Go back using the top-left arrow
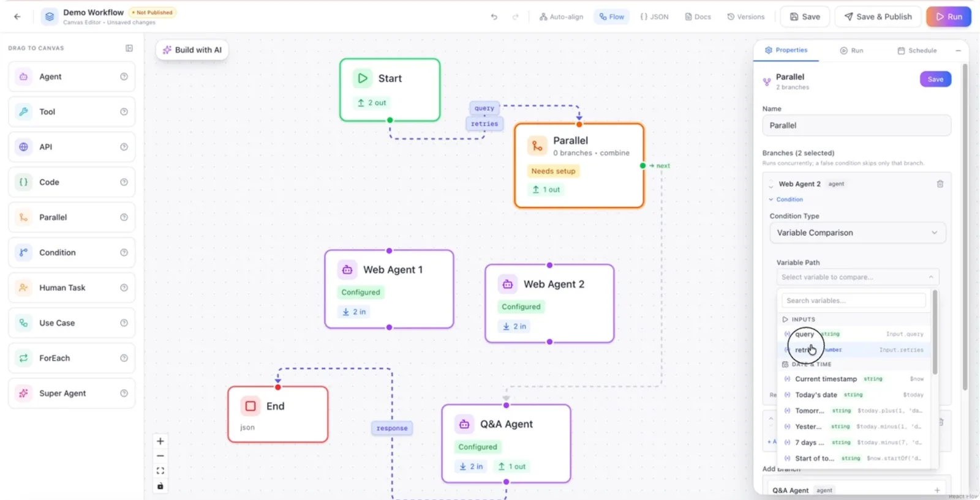The width and height of the screenshot is (980, 500). point(17,17)
